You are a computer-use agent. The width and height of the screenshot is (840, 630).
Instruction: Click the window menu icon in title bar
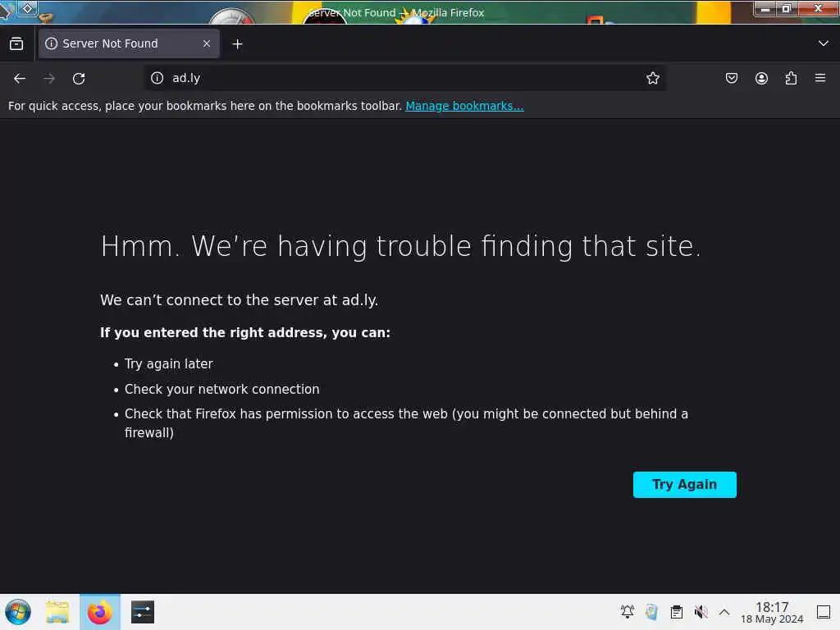(x=6, y=10)
